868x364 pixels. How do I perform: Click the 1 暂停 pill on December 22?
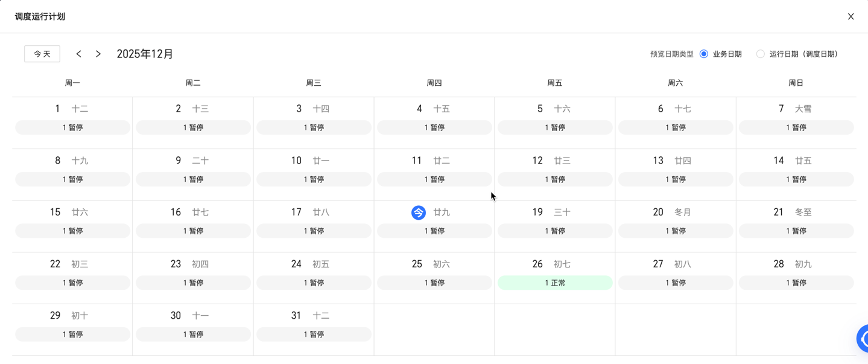click(x=72, y=283)
